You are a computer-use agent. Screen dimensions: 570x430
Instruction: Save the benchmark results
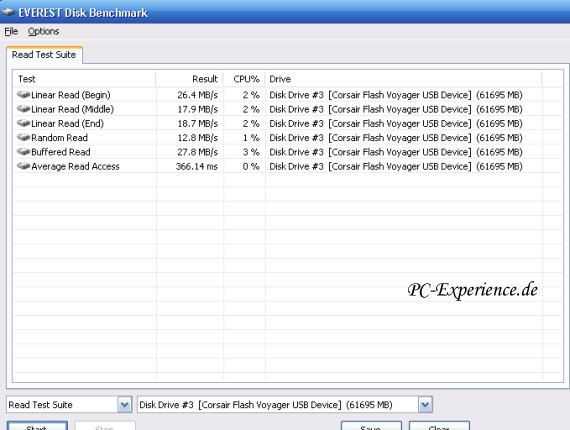coord(371,426)
